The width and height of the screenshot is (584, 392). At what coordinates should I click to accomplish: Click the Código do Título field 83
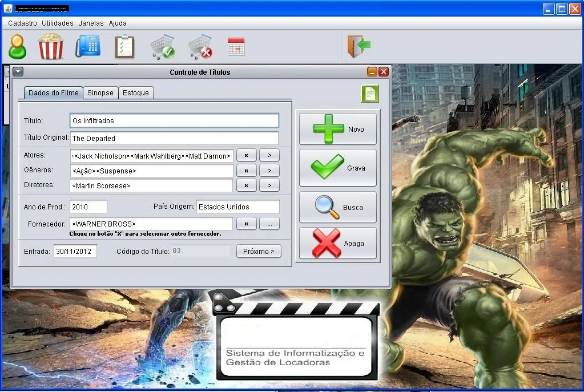pyautogui.click(x=201, y=251)
